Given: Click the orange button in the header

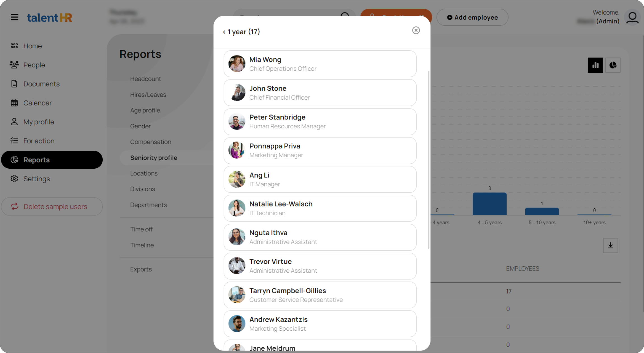Looking at the screenshot, I should pos(396,16).
